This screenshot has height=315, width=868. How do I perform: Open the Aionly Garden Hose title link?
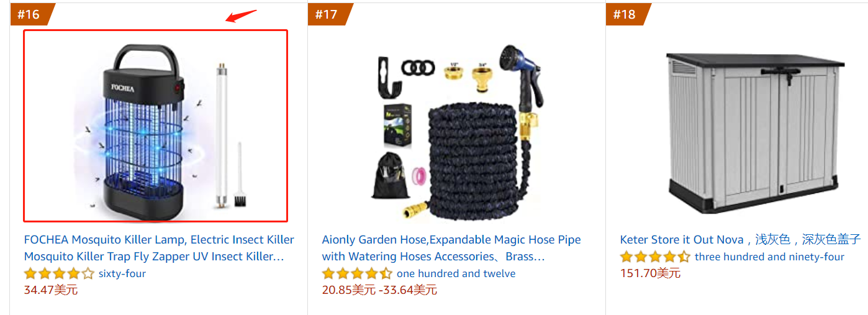451,248
